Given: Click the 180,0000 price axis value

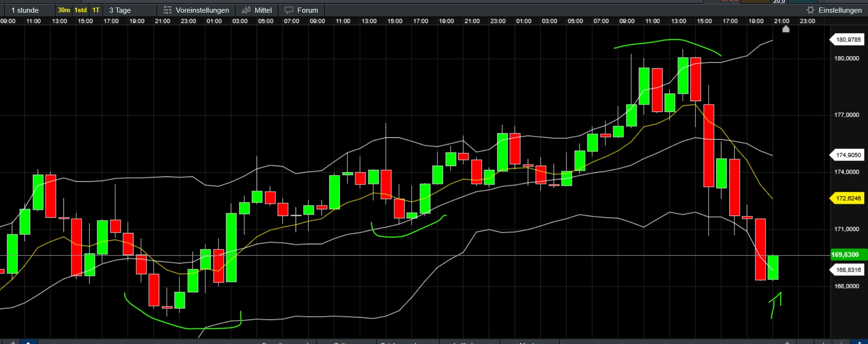Looking at the screenshot, I should (x=847, y=58).
